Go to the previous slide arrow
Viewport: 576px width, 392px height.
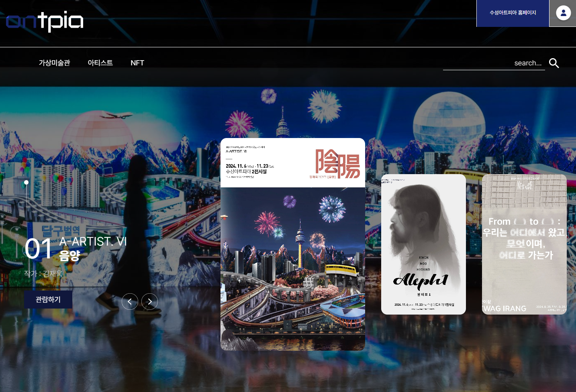(x=130, y=301)
